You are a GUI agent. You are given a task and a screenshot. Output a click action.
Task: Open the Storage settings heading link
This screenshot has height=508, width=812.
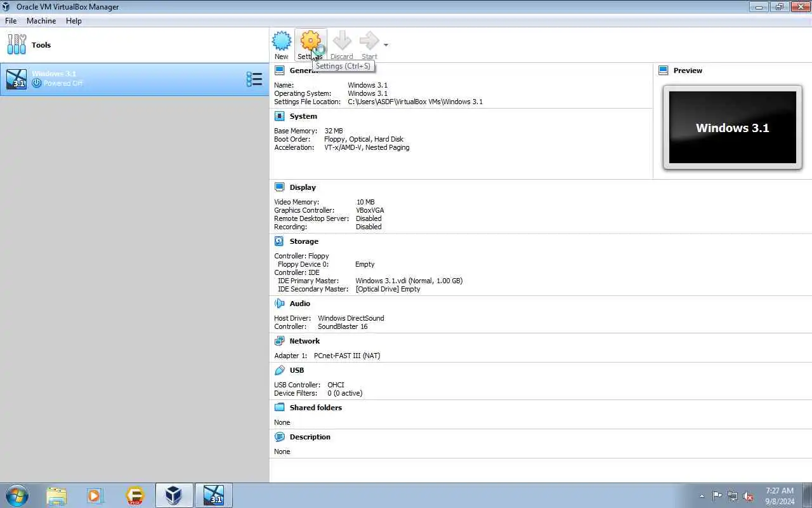(x=304, y=241)
